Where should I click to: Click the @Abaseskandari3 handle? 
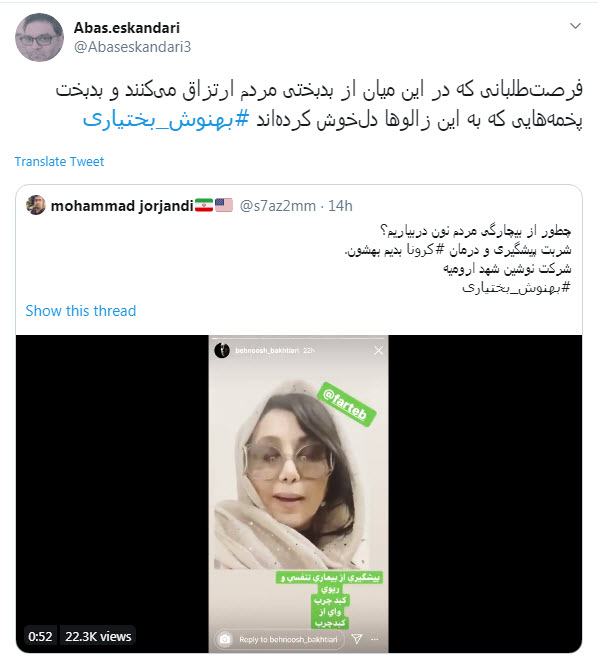[x=133, y=47]
